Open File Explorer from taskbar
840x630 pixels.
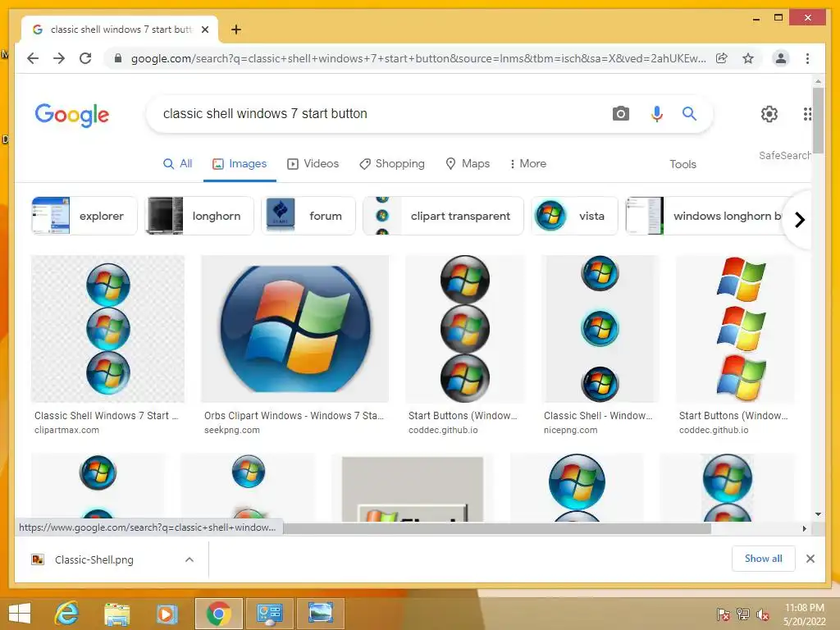coord(116,614)
